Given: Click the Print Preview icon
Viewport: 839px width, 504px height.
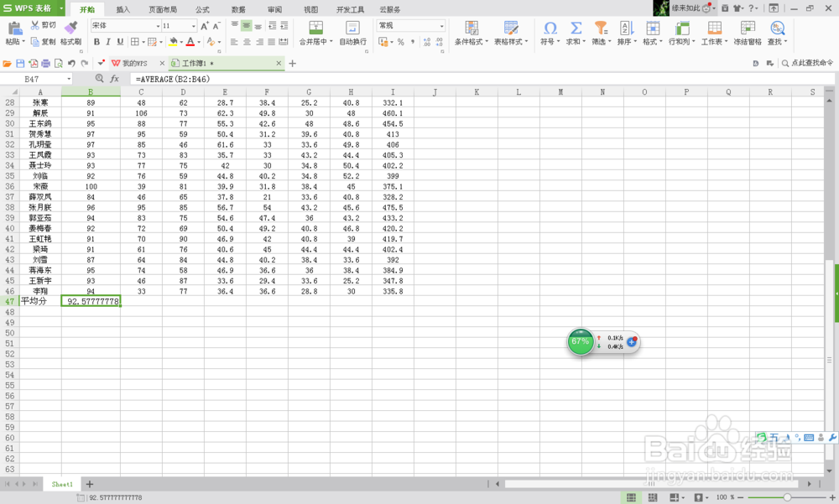Looking at the screenshot, I should coord(59,63).
